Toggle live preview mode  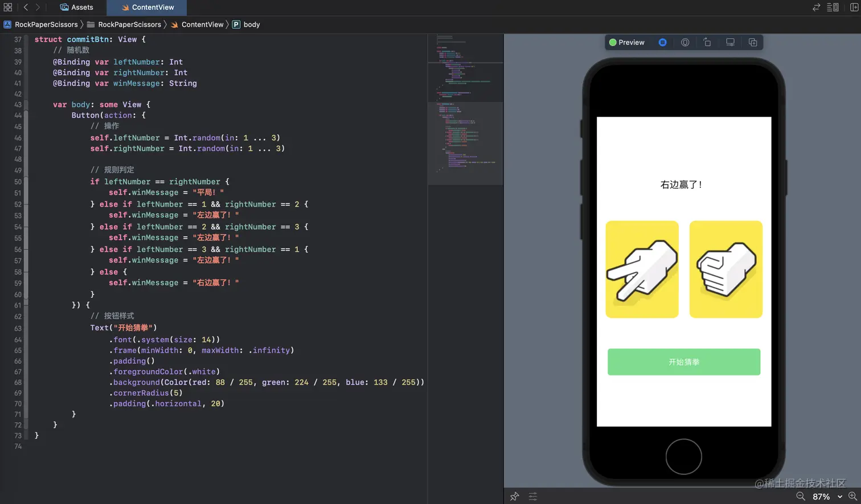coord(663,42)
